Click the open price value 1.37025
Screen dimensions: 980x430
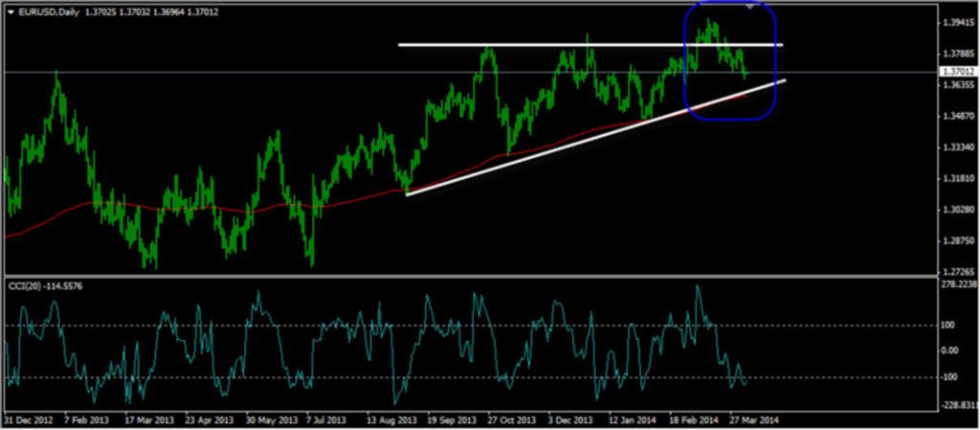pos(101,11)
